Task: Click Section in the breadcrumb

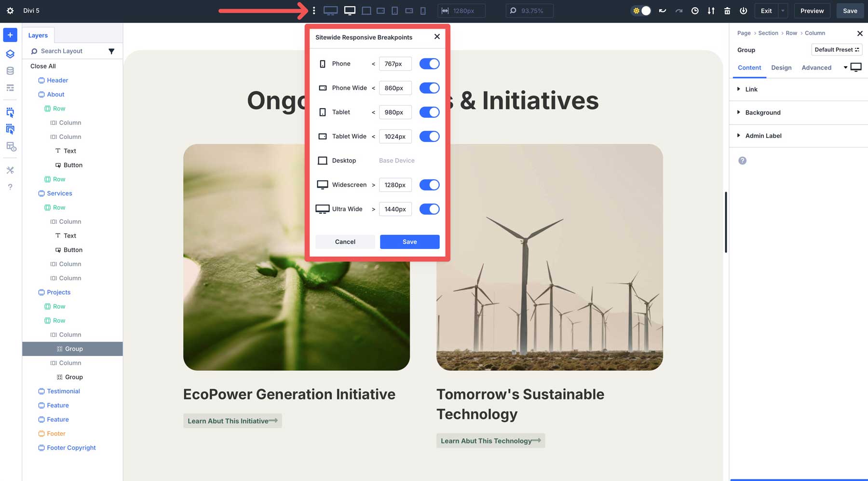Action: pos(768,33)
